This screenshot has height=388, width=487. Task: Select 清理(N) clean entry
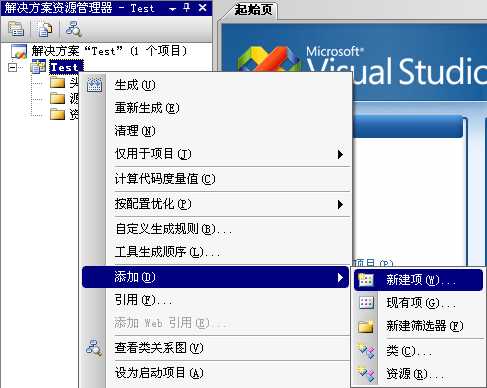215,131
